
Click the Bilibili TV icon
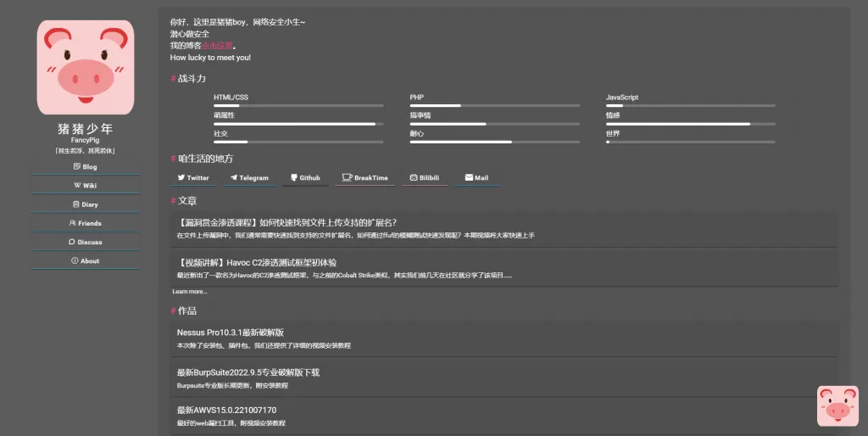coord(414,178)
